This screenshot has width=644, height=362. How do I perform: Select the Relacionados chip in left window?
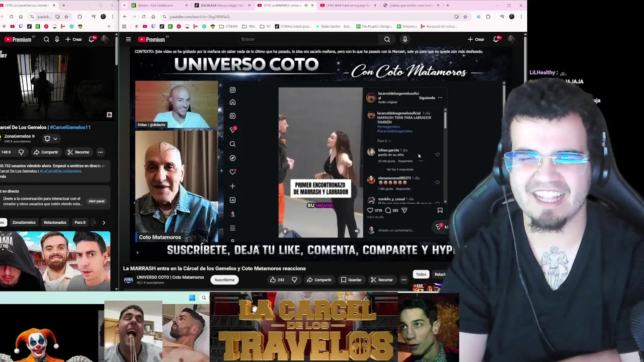point(55,222)
